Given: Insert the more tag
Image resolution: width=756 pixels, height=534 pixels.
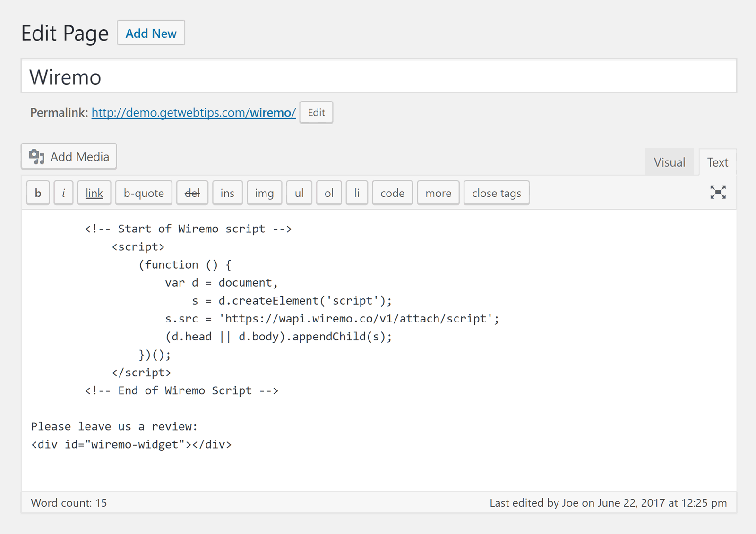Looking at the screenshot, I should click(x=438, y=193).
